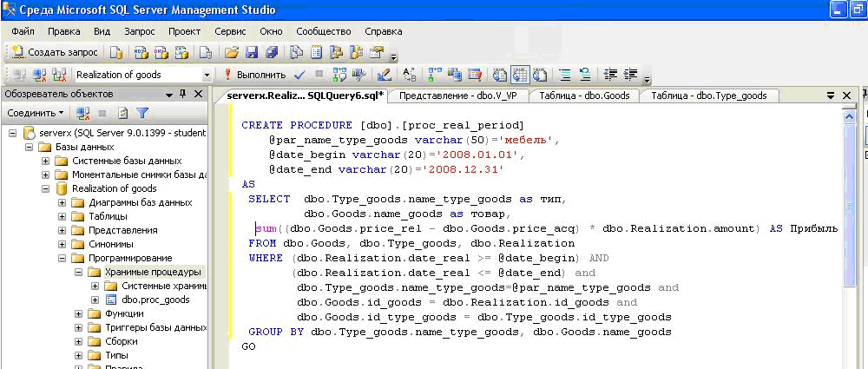Open the Realization of goods database dropdown
This screenshot has height=369, width=868.
[x=207, y=75]
